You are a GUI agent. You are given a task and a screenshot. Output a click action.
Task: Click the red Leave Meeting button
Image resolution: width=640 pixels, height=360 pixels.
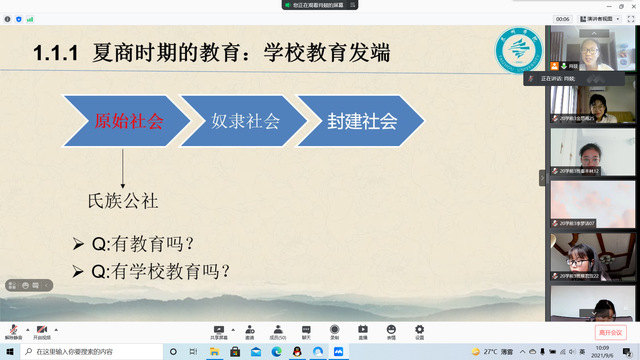pos(610,333)
